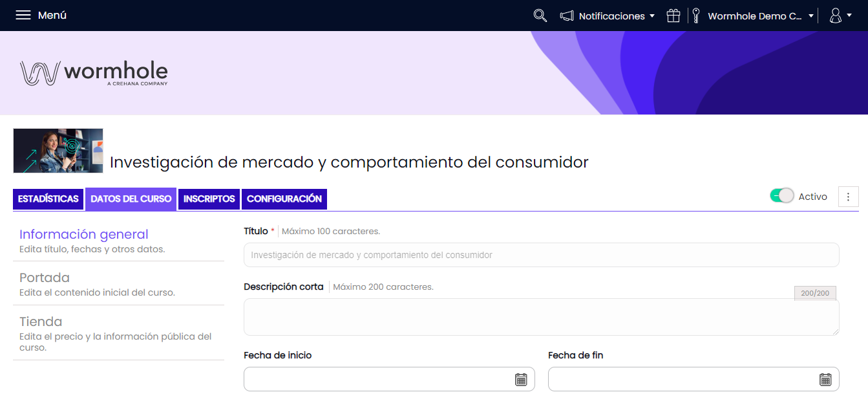Open the user profile icon
The height and width of the screenshot is (403, 868).
835,16
